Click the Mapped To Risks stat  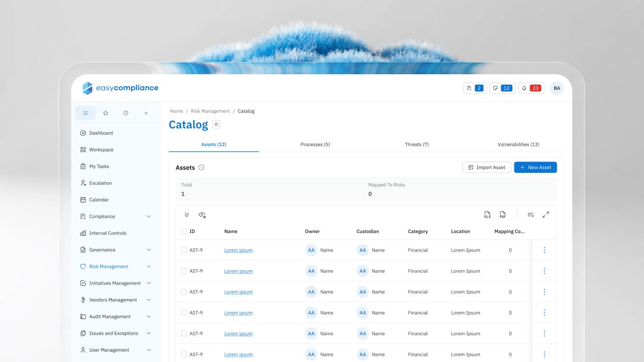387,189
